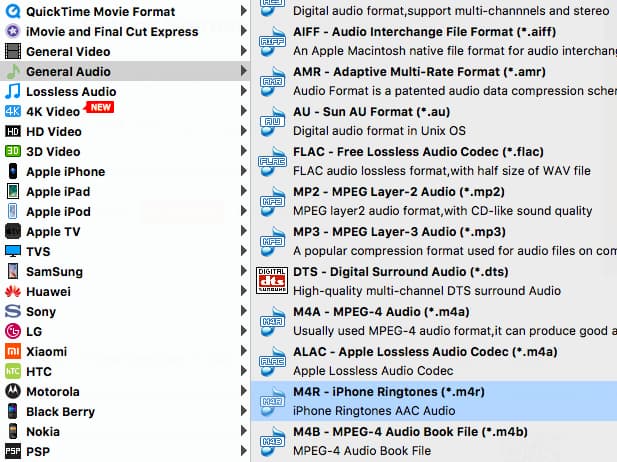The height and width of the screenshot is (462, 617).
Task: Click the Sony S logo icon
Action: pyautogui.click(x=13, y=311)
